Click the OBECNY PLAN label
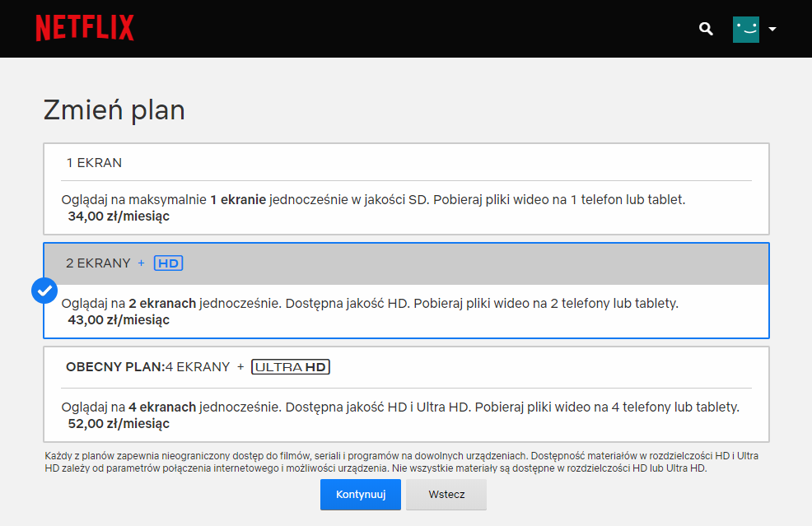 tap(115, 367)
